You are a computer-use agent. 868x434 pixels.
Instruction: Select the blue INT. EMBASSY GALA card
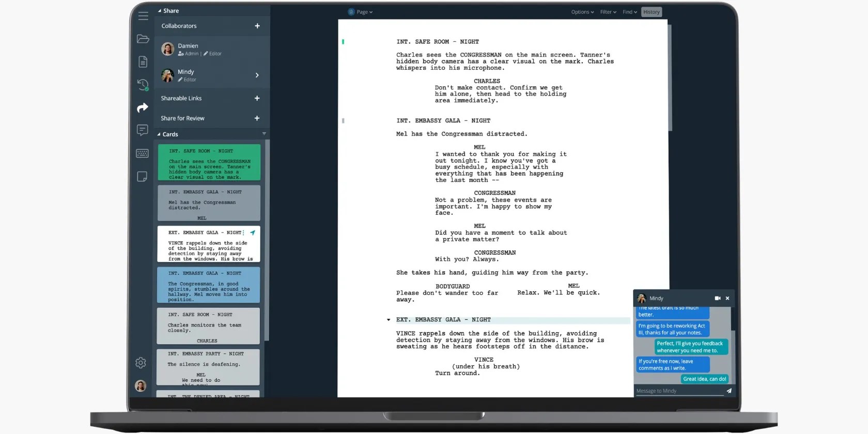209,285
